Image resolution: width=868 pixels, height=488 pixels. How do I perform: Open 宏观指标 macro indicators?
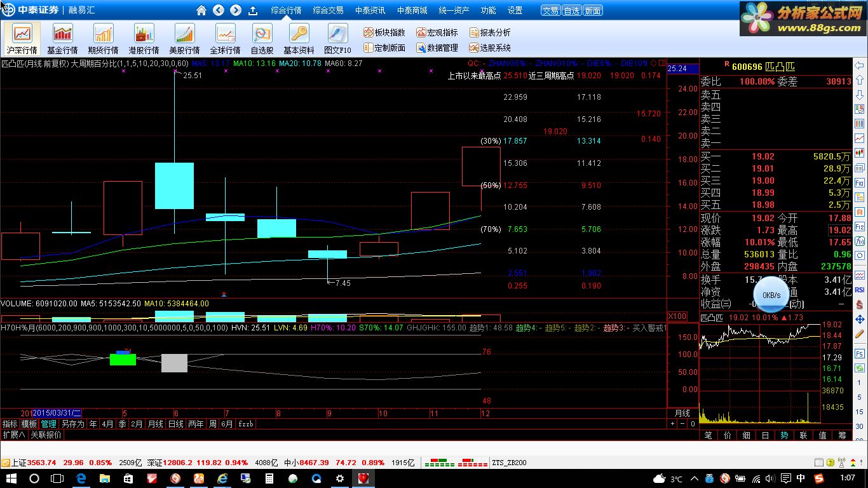coord(437,32)
